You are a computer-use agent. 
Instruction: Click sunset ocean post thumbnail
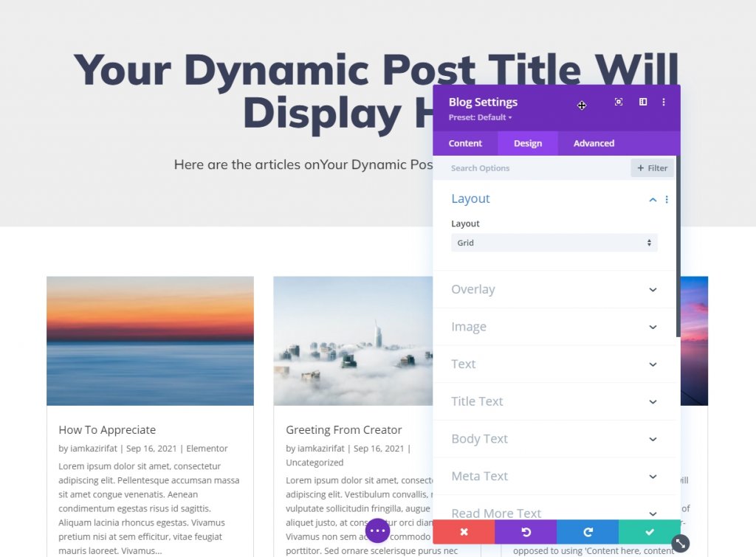150,341
